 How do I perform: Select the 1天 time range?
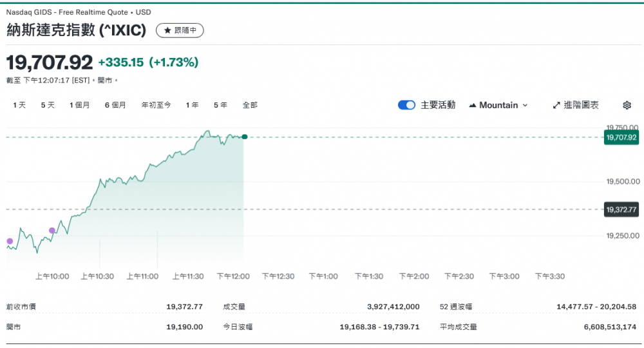19,105
